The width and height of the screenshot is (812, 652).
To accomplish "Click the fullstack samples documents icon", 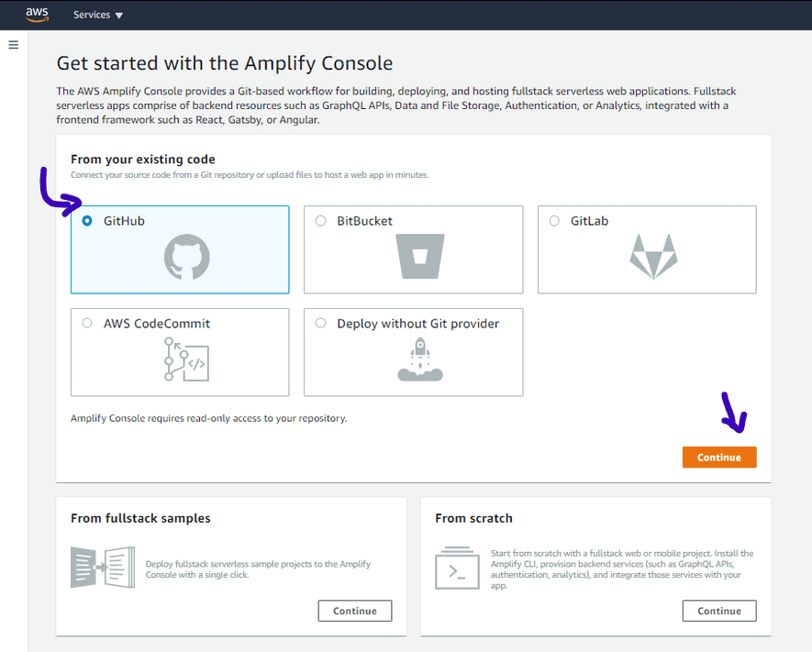I will pyautogui.click(x=103, y=568).
